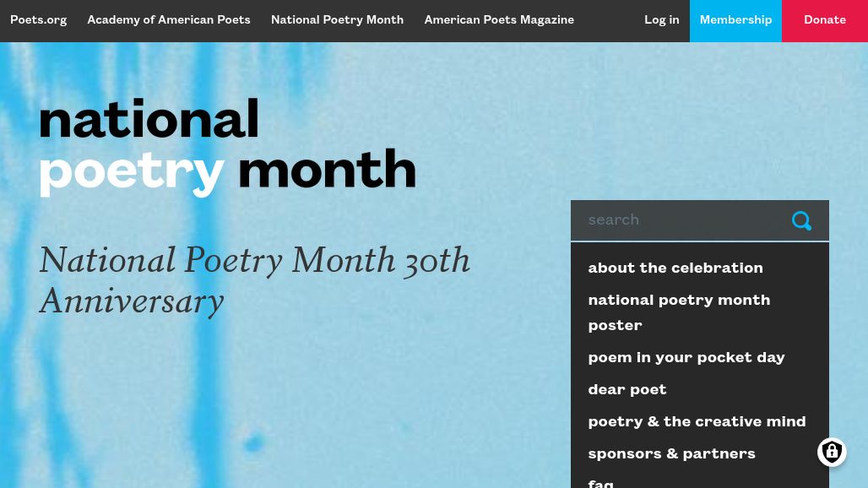View sponsors & partners page
Viewport: 868px width, 488px height.
(671, 454)
